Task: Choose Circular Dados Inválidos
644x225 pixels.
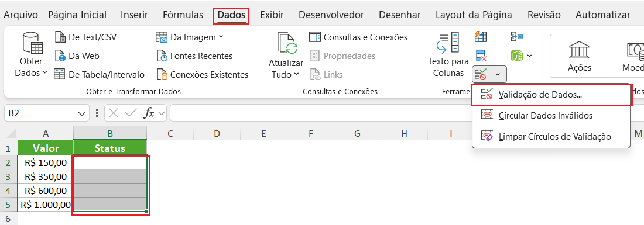Action: click(551, 116)
